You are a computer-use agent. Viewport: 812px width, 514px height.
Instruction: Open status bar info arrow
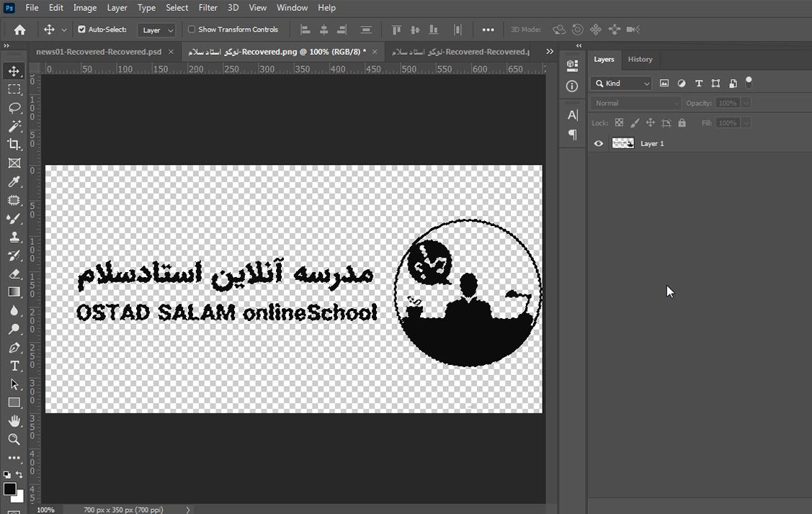point(188,510)
